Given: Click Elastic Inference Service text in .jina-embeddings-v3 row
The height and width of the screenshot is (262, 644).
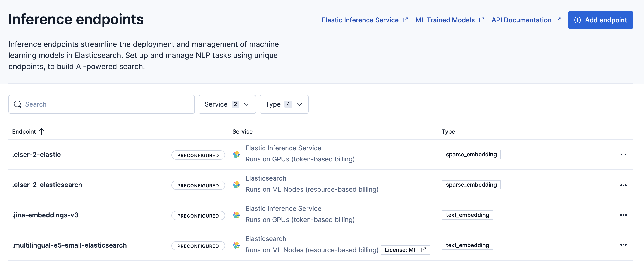Looking at the screenshot, I should pyautogui.click(x=283, y=208).
